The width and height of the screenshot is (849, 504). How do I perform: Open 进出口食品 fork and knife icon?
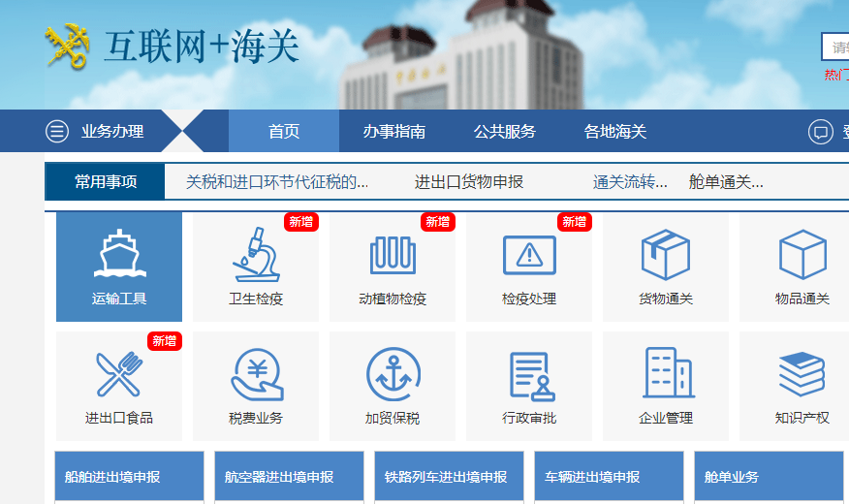(x=118, y=374)
